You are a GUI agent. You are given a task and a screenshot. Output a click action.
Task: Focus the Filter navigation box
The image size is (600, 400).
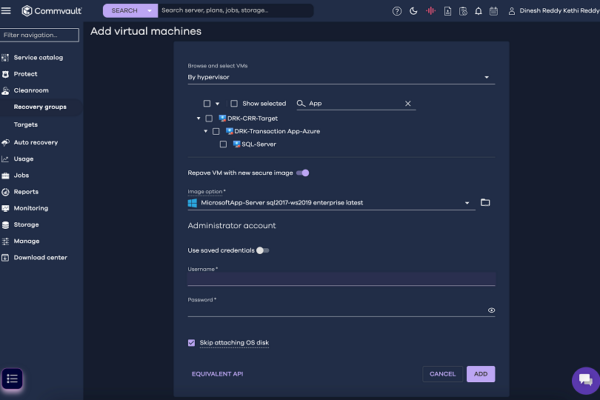(39, 35)
